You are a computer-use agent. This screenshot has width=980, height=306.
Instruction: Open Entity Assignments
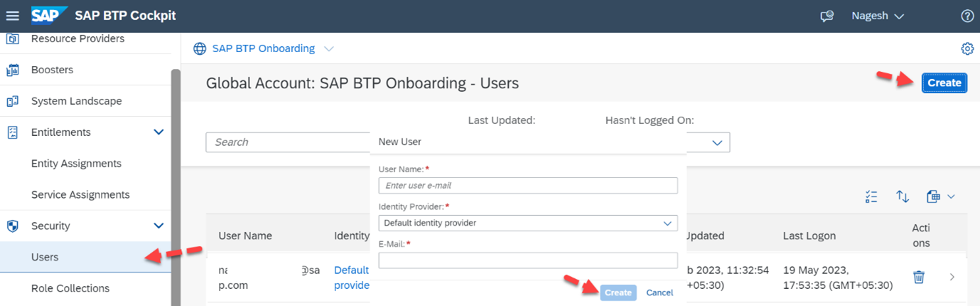(76, 164)
